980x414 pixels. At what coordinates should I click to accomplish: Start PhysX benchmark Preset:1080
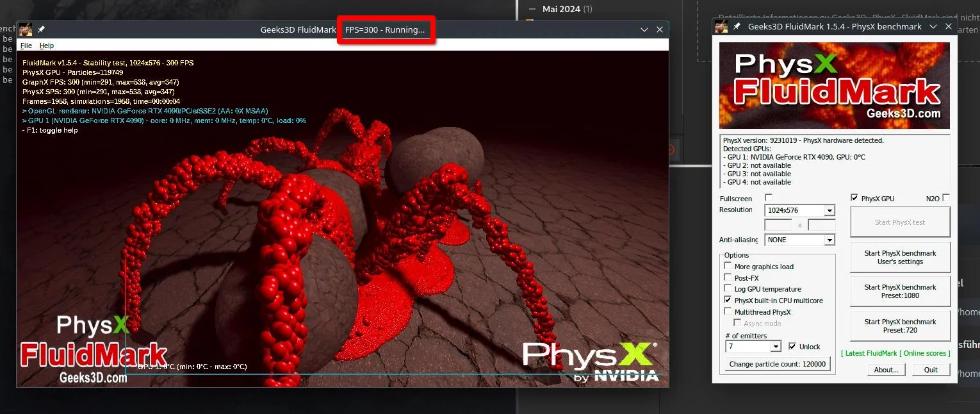point(900,291)
